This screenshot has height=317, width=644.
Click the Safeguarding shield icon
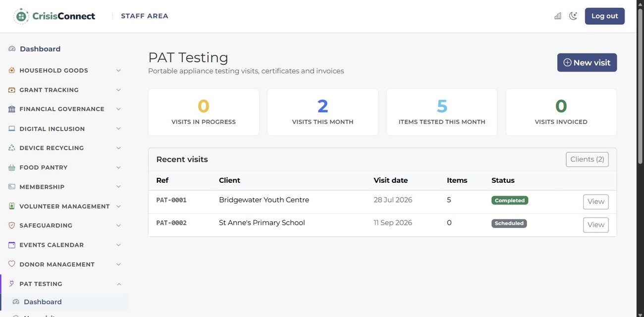coord(12,225)
